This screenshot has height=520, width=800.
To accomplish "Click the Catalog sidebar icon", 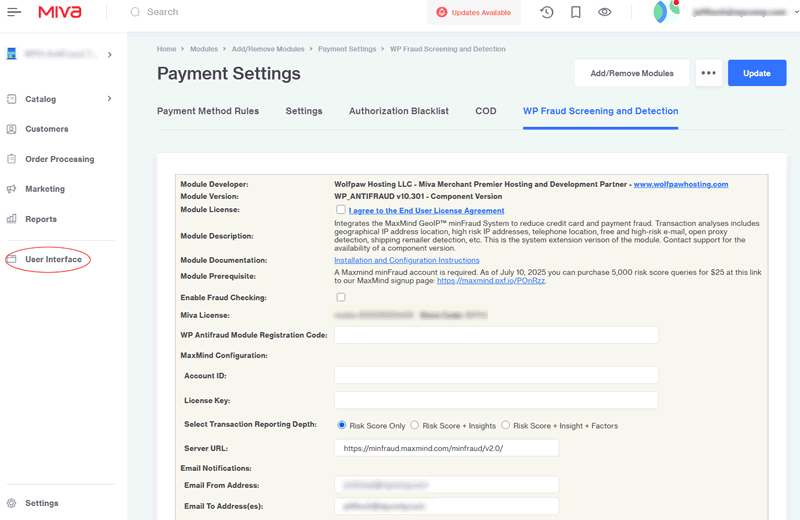I will pos(12,99).
